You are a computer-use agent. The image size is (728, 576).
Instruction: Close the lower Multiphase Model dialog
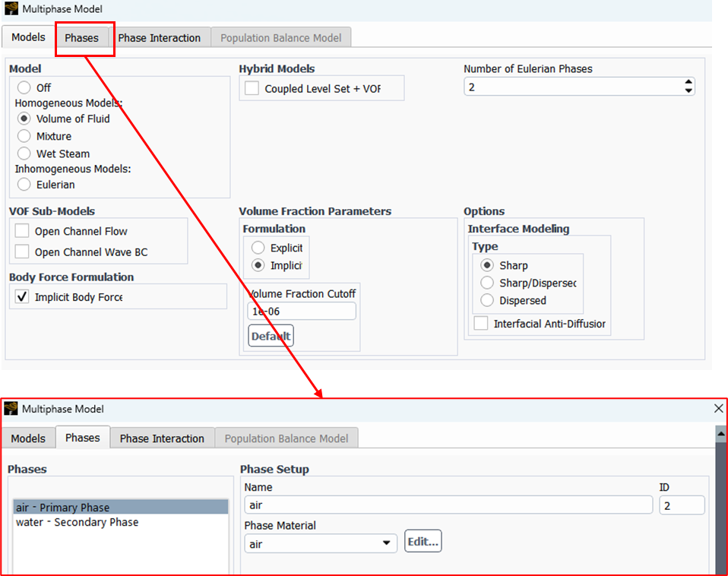[x=718, y=409]
